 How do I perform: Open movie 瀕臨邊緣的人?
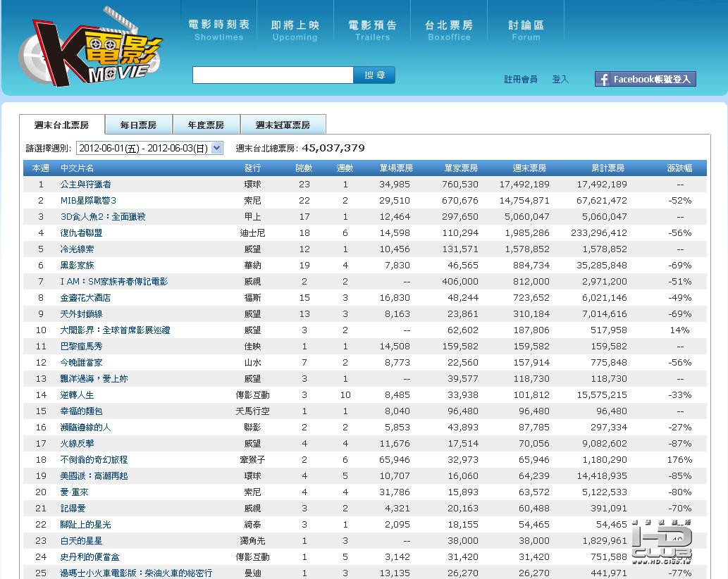tap(85, 428)
